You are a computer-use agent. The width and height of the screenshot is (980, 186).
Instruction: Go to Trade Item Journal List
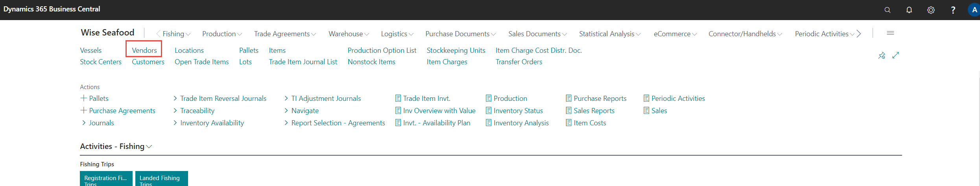pyautogui.click(x=303, y=62)
